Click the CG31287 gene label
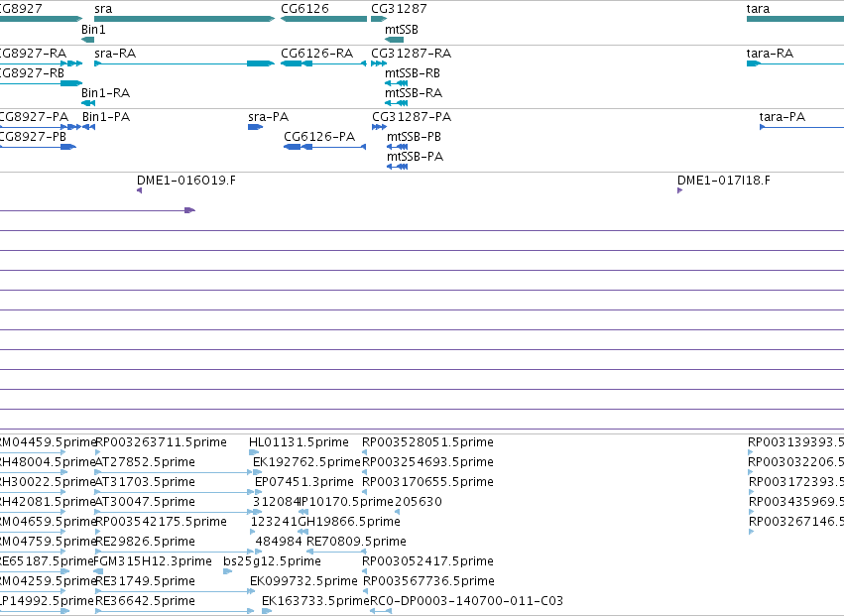This screenshot has height=616, width=844. pyautogui.click(x=399, y=9)
